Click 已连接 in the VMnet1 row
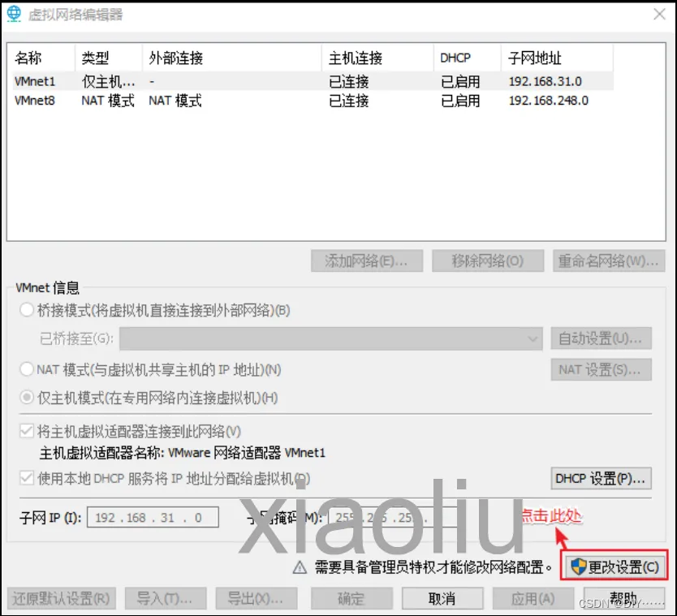The image size is (677, 616). (349, 81)
